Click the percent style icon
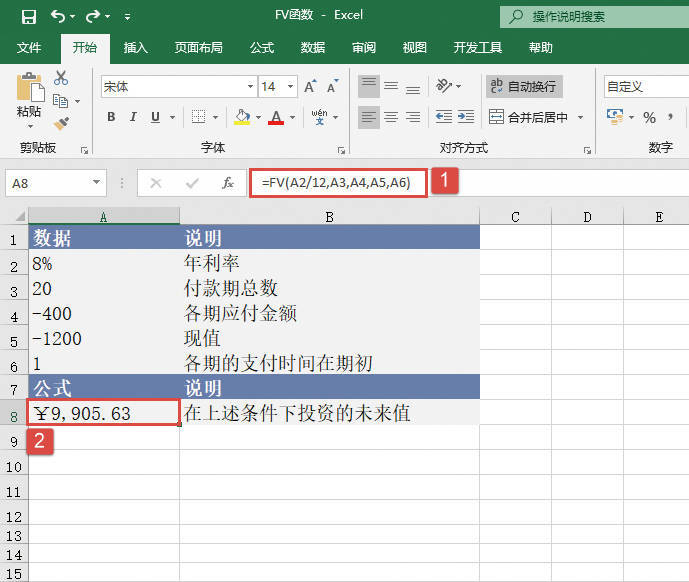 coord(649,117)
